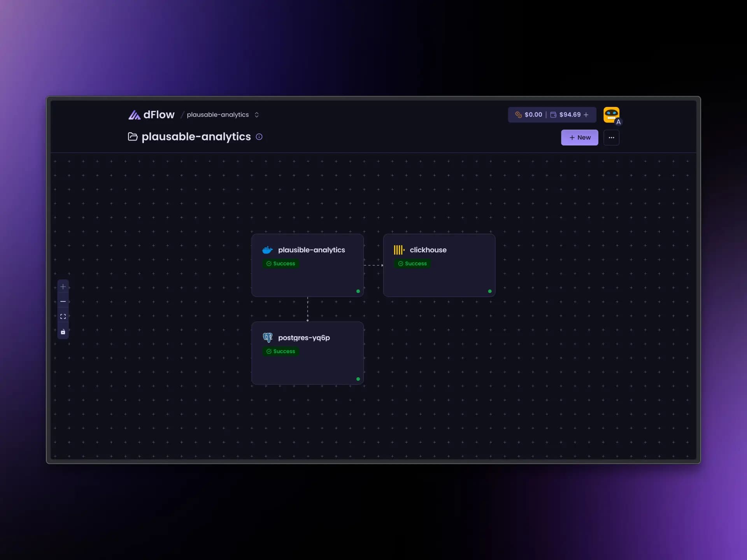747x560 pixels.
Task: Select the plausable-analytics breadcrumb item
Action: pyautogui.click(x=217, y=115)
